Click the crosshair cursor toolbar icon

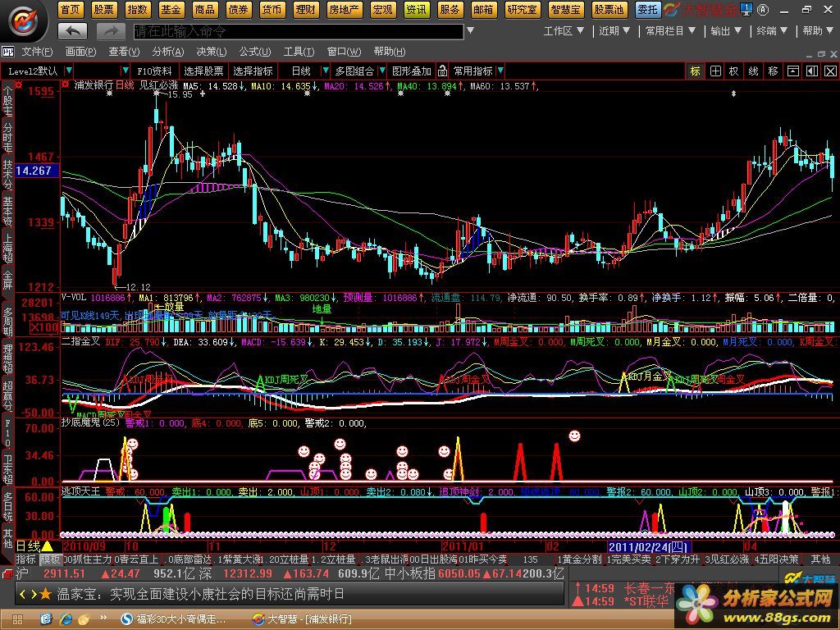715,71
